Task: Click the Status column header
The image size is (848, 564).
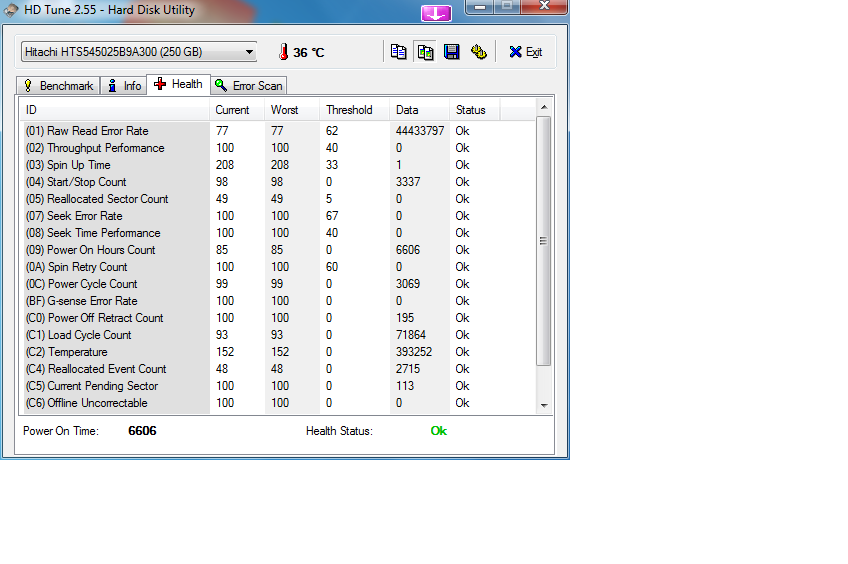Action: pos(474,110)
